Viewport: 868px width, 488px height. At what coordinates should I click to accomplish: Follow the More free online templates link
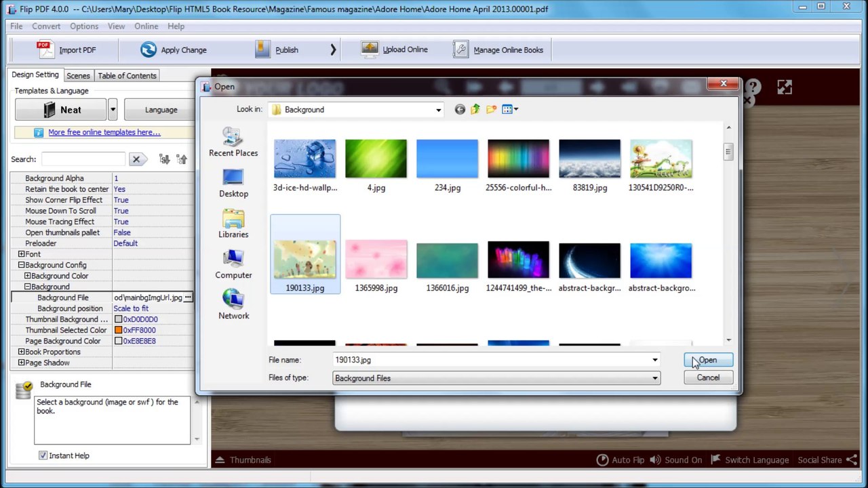point(104,132)
